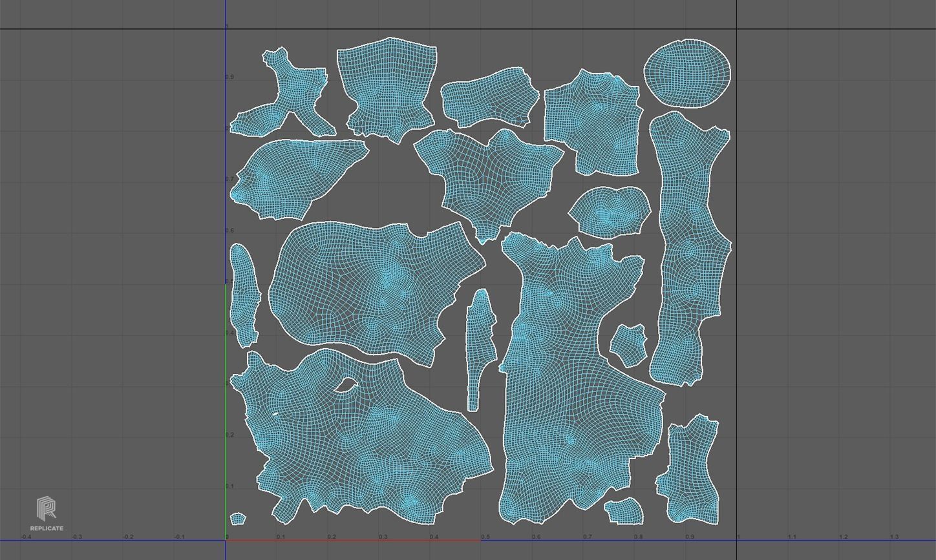
Task: Click the "0.8" horizontal axis label
Action: coord(639,537)
